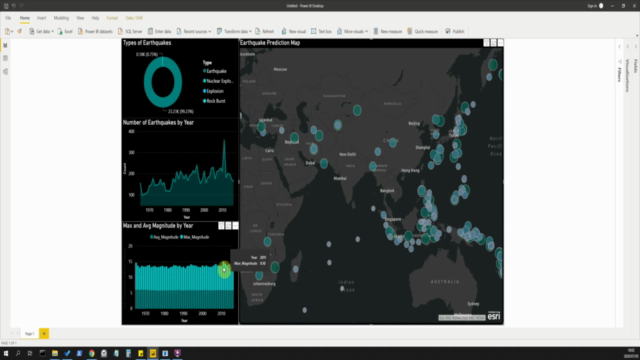This screenshot has height=360, width=640.
Task: Expand the Paste dropdown arrow
Action: (x=12, y=31)
